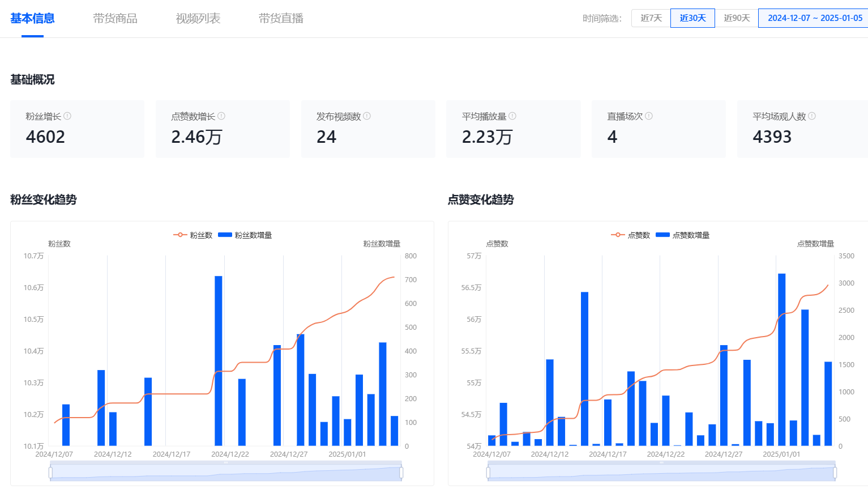Go to the 带货直播 tab
The height and width of the screenshot is (489, 868).
pos(281,19)
